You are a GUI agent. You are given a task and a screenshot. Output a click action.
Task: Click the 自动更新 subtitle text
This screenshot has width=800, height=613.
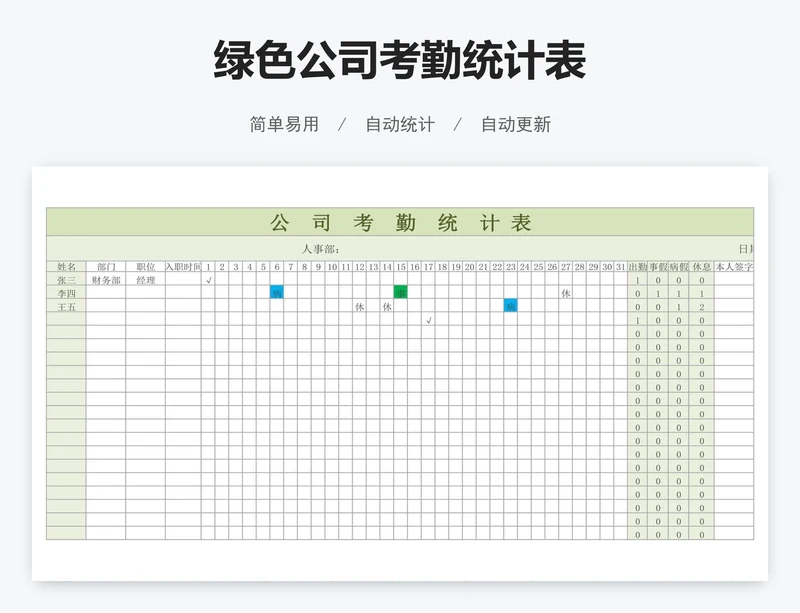point(516,125)
